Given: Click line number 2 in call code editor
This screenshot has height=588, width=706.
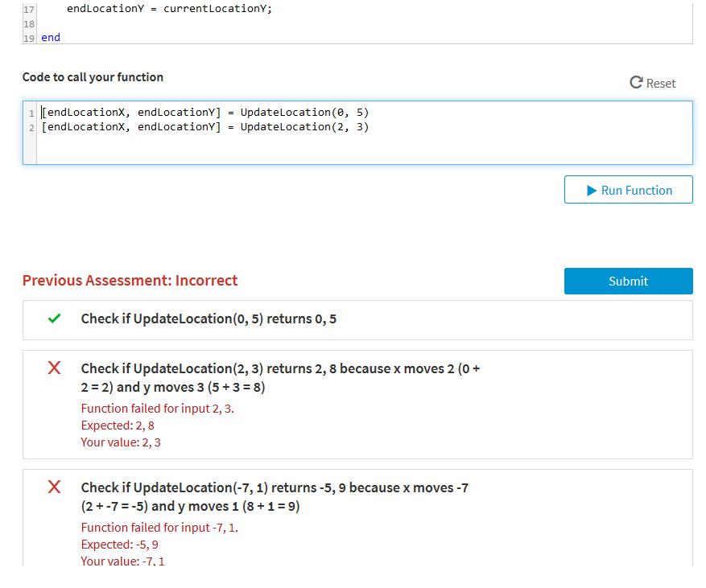Looking at the screenshot, I should click(x=31, y=127).
